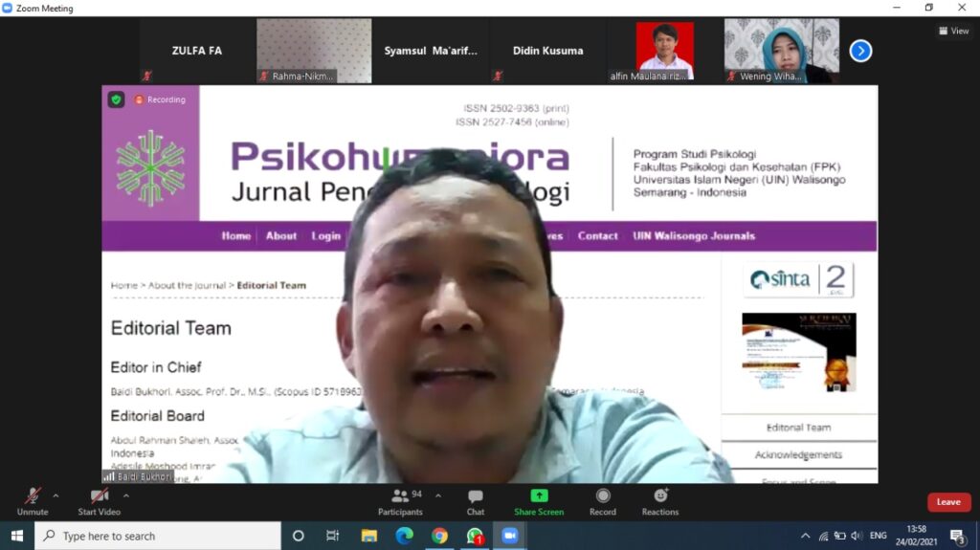Viewport: 980px width, 550px height.
Task: Open Login in journal navigation bar
Action: [326, 235]
